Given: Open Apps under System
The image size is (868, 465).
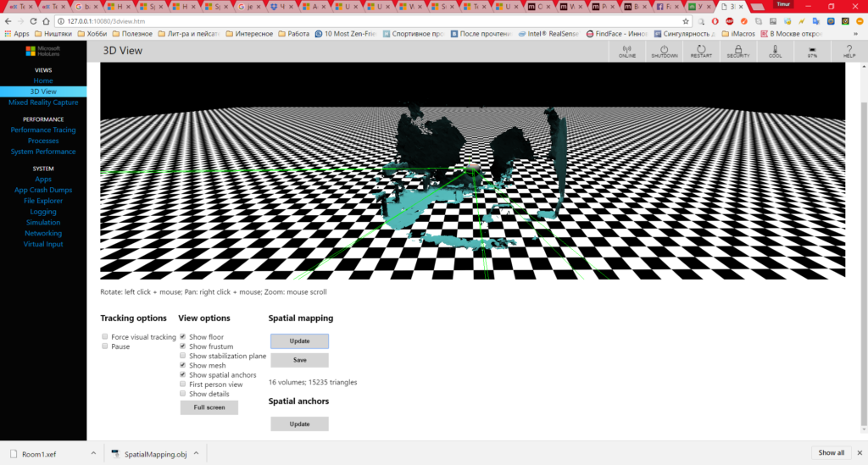Looking at the screenshot, I should pyautogui.click(x=43, y=180).
